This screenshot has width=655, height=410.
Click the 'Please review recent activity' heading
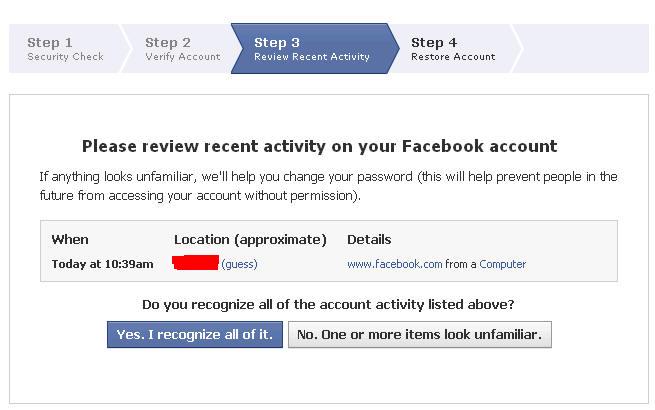pyautogui.click(x=320, y=146)
